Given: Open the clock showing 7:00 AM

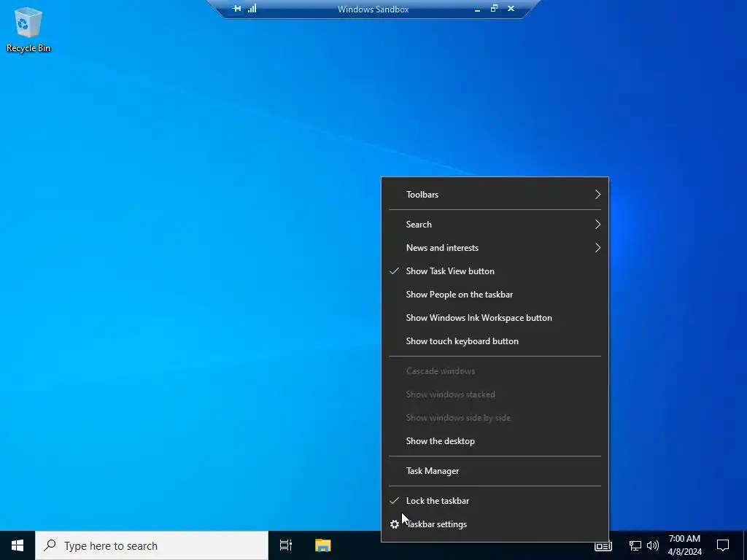Looking at the screenshot, I should [x=684, y=545].
